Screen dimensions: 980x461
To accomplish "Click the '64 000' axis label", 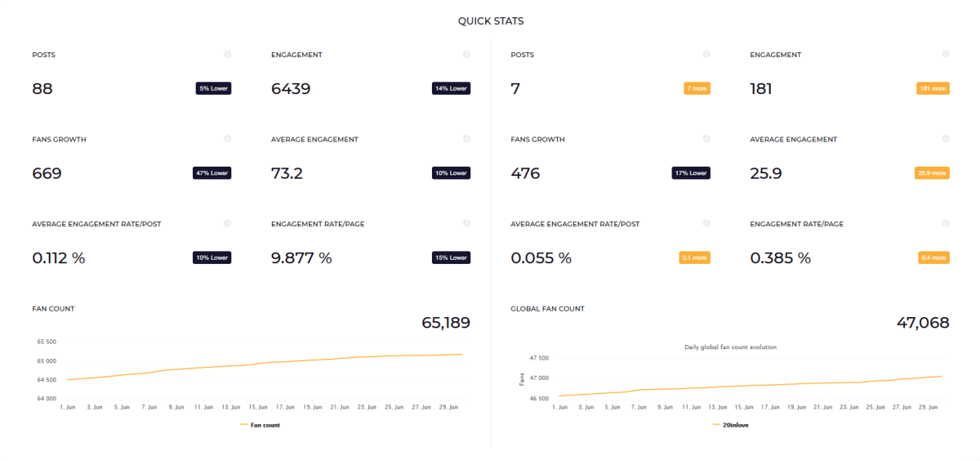I will click(47, 398).
